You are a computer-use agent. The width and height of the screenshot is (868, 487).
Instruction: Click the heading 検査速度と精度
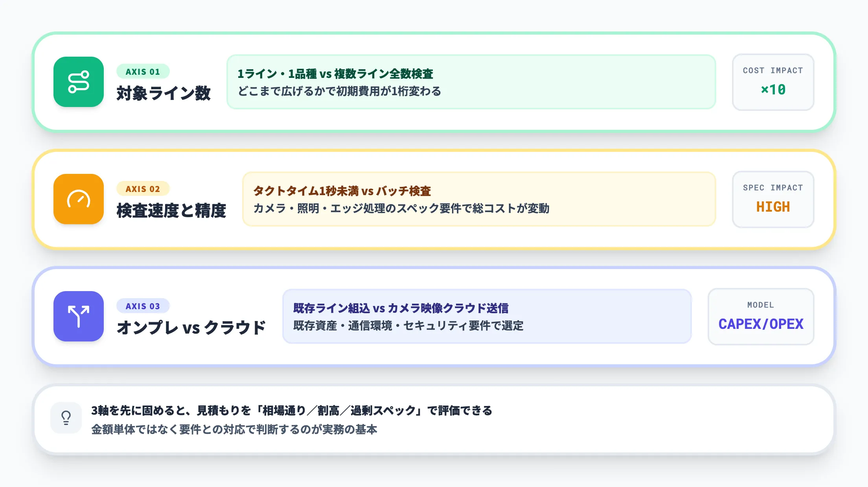tap(171, 211)
